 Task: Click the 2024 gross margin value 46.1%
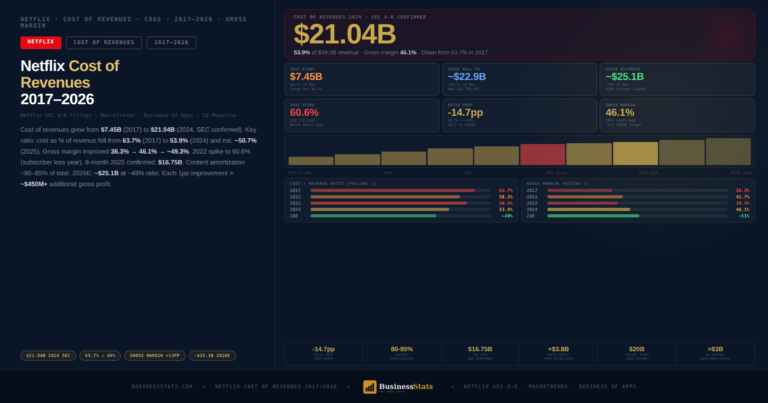coord(743,210)
